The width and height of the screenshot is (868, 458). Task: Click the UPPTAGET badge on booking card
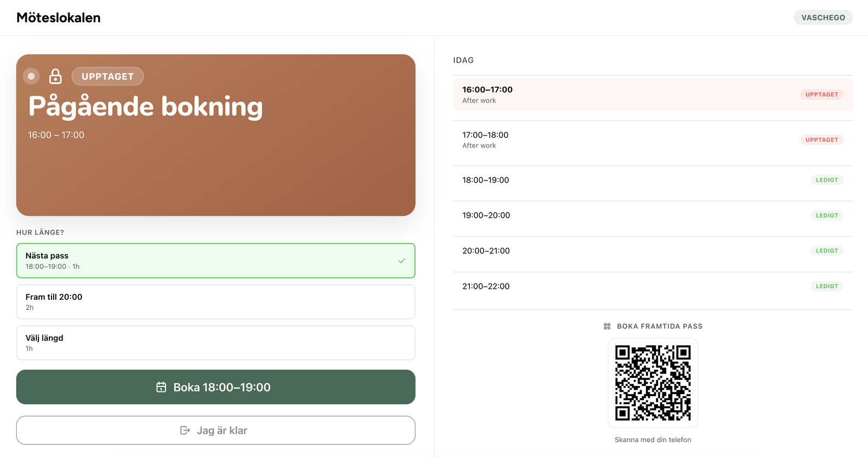coord(107,76)
